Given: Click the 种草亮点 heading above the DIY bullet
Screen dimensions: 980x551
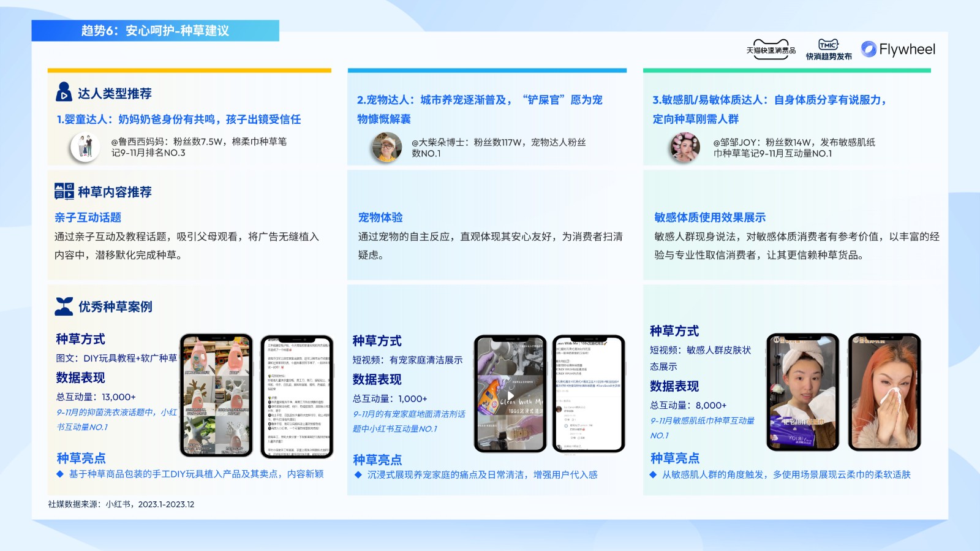Looking at the screenshot, I should 81,458.
